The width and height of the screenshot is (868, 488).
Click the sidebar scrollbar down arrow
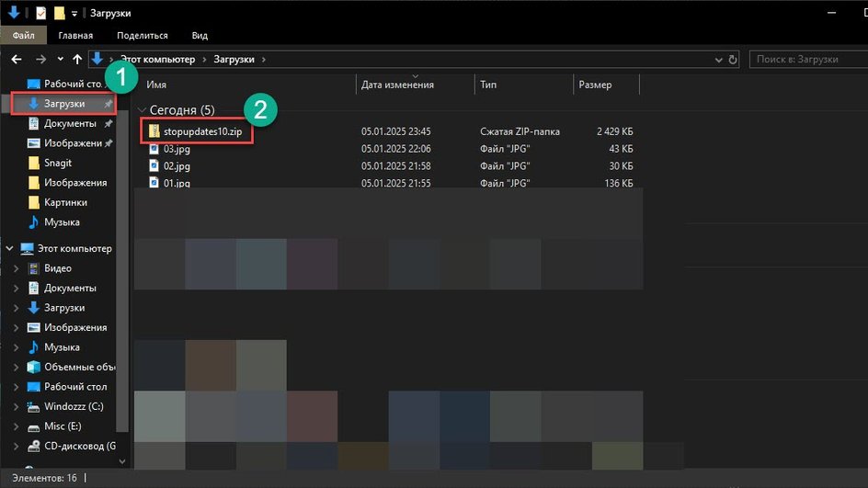click(x=122, y=461)
